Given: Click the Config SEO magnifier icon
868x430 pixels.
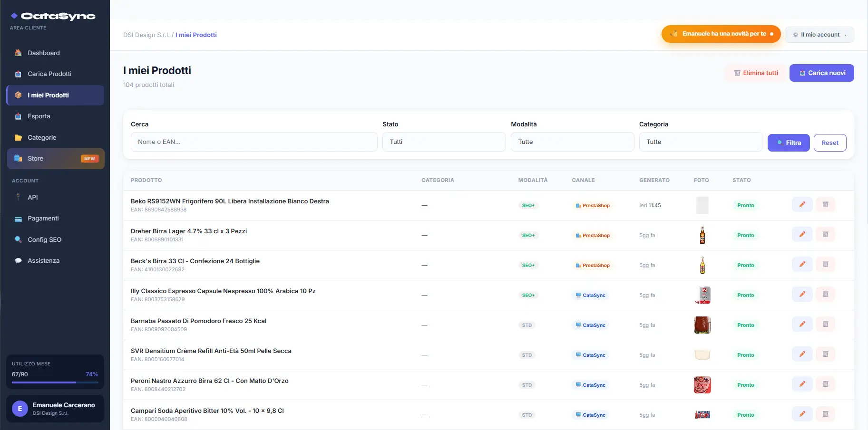Looking at the screenshot, I should click(x=18, y=239).
